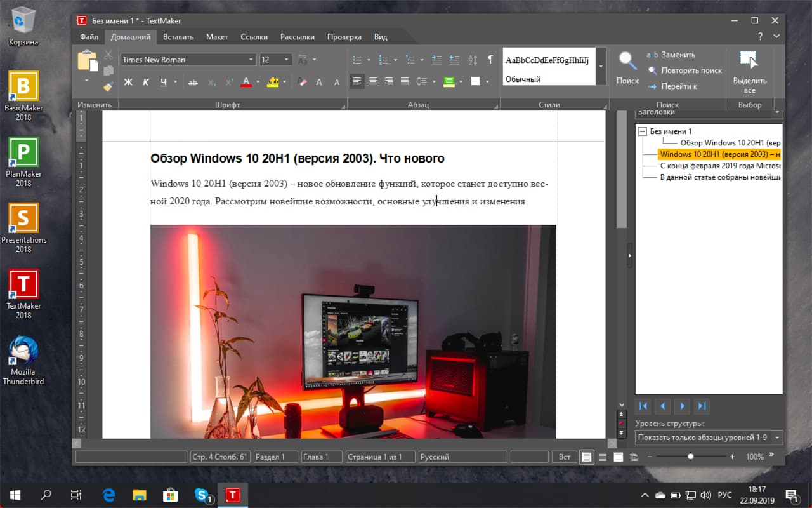Image resolution: width=812 pixels, height=508 pixels.
Task: Switch to Ссылки ribbon tab
Action: coord(254,37)
